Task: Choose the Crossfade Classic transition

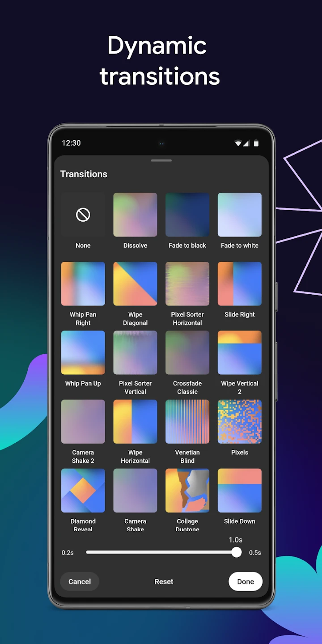Action: point(187,353)
